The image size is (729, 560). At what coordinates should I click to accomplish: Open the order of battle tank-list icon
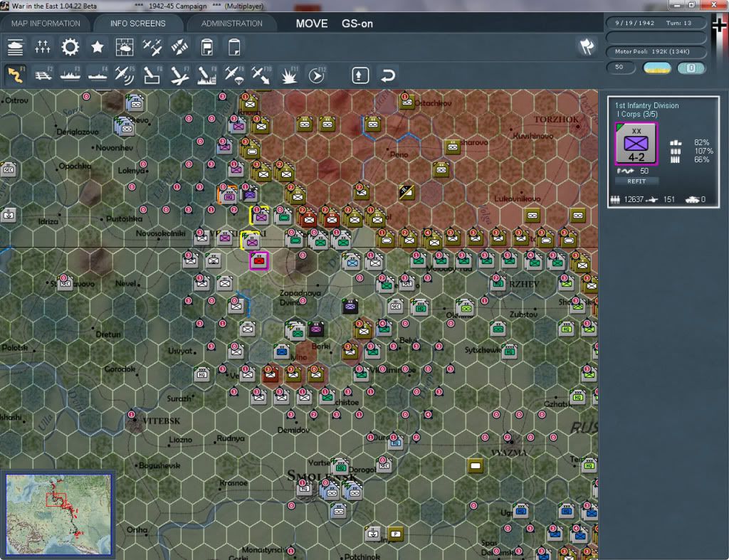[x=16, y=48]
